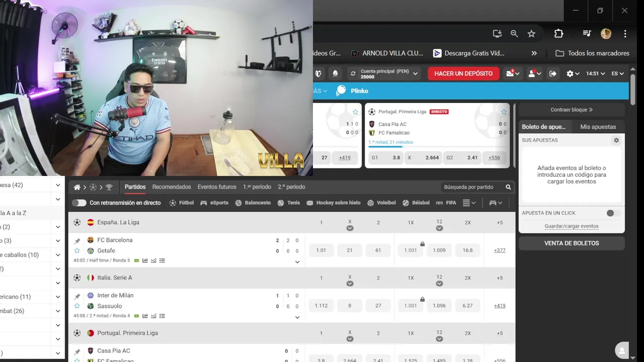Pin the FC Barcelona match
The image size is (644, 362).
point(77,241)
